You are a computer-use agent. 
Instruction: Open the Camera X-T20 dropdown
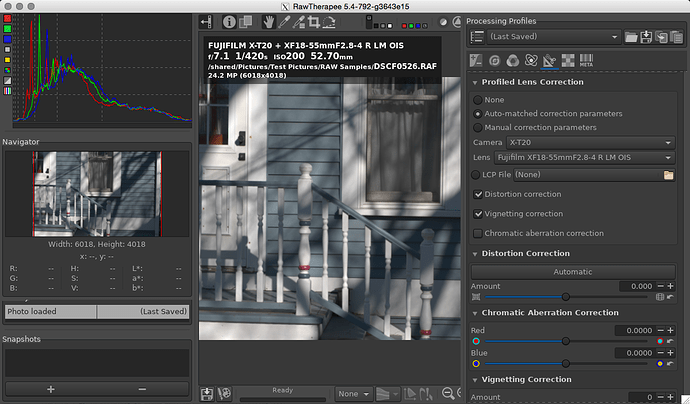pyautogui.click(x=591, y=143)
